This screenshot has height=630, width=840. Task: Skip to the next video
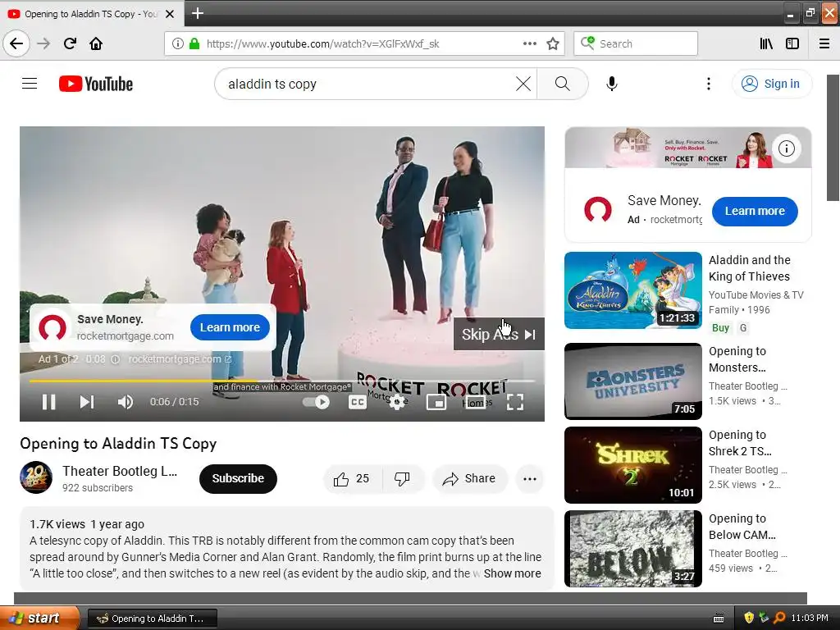(x=86, y=402)
